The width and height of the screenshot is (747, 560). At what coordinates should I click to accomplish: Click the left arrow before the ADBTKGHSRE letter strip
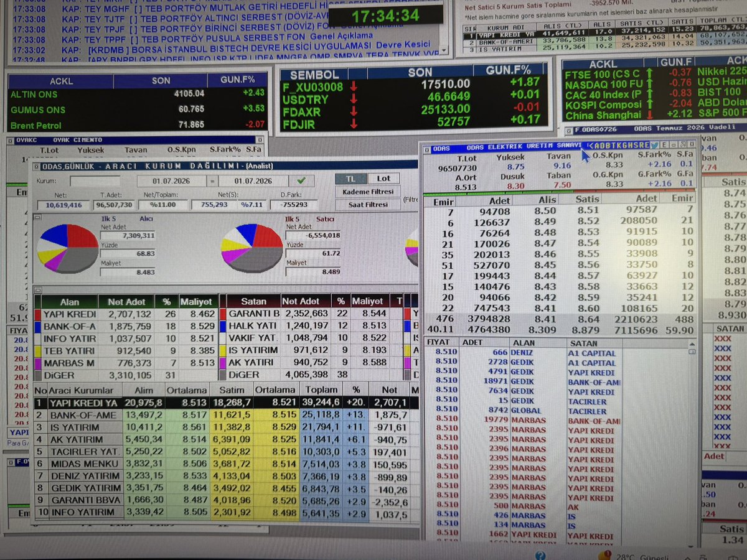click(590, 145)
